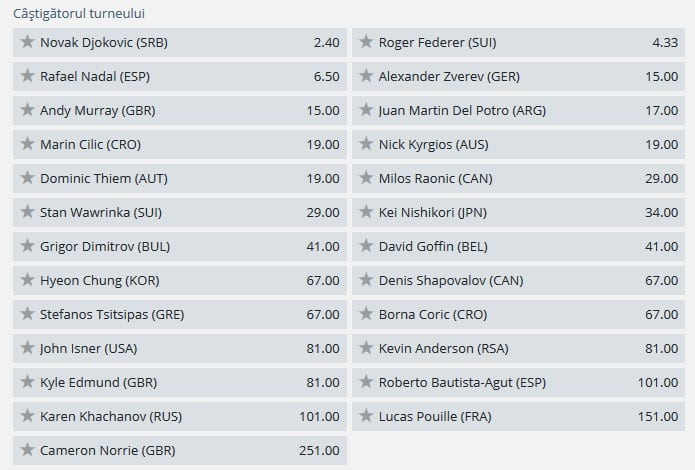Select Roberto Bautista-Agut odds 101.00
695x470 pixels.
point(519,382)
